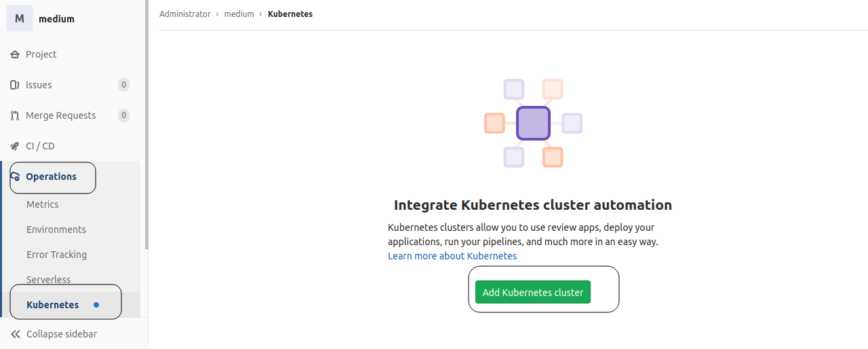Click the Merge Requests count badge 0
868x349 pixels.
(123, 115)
